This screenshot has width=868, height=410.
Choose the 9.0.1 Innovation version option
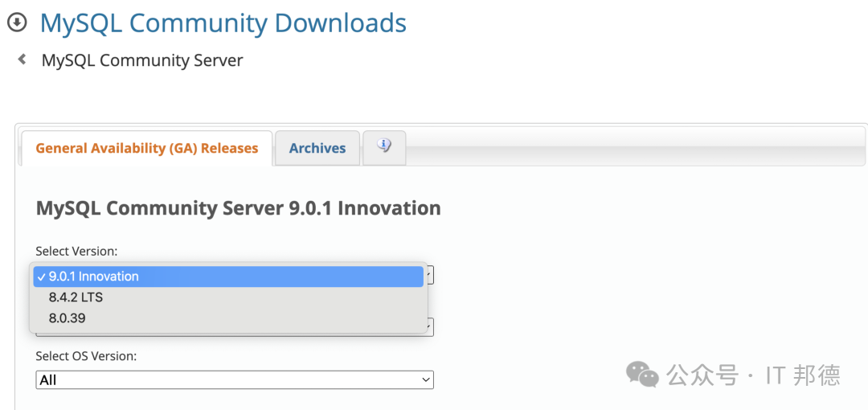[228, 277]
